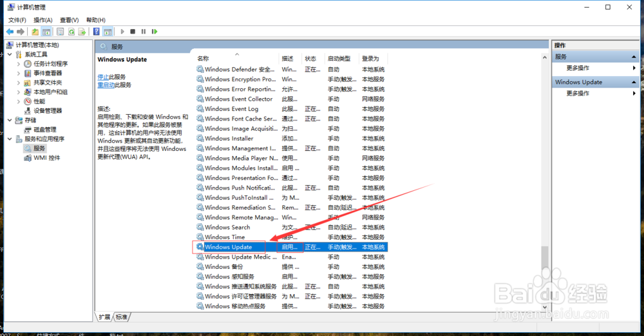The width and height of the screenshot is (644, 336).
Task: Expand the 任务计划程序 tree node
Action: (19, 64)
